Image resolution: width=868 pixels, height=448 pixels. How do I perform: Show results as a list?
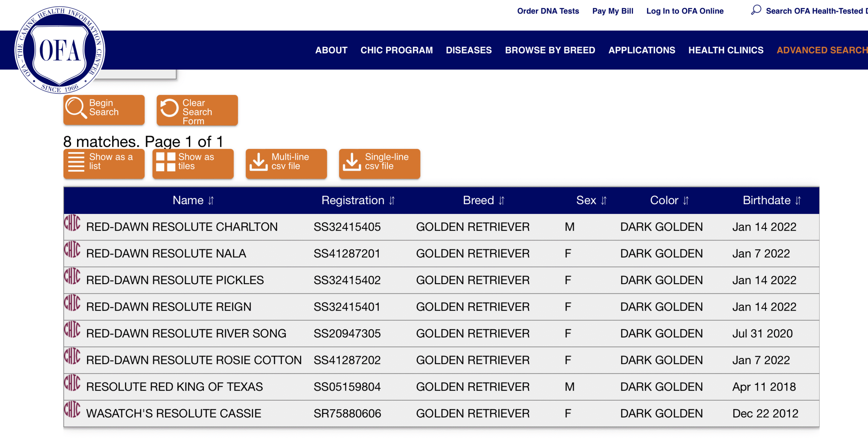104,163
